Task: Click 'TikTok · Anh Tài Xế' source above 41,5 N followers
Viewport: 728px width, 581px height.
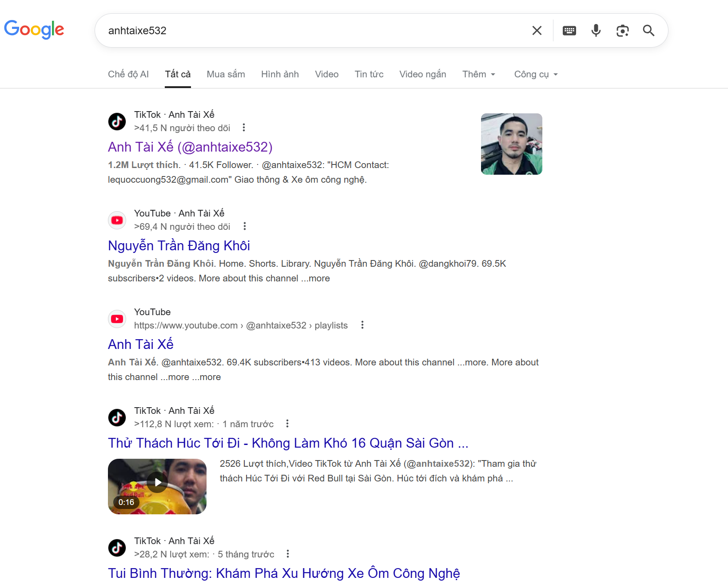Action: coord(174,115)
